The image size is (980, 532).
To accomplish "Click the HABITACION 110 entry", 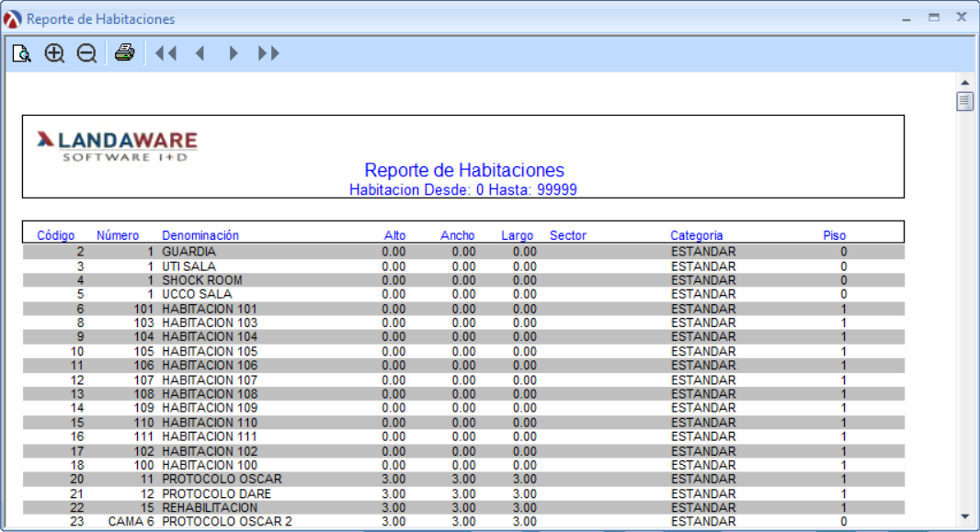I will coord(210,423).
